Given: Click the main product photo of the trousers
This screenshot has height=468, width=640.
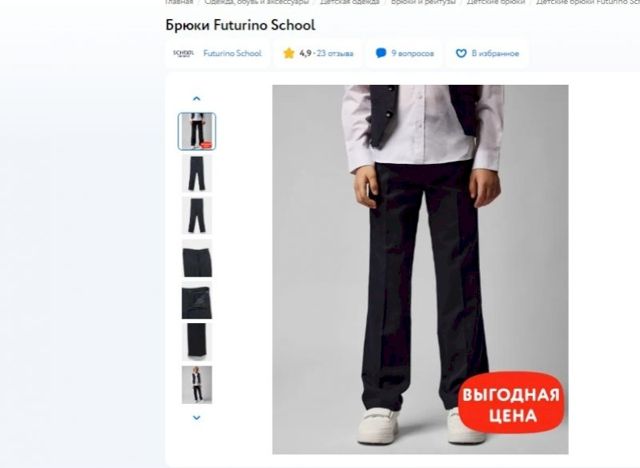Looking at the screenshot, I should (x=420, y=269).
